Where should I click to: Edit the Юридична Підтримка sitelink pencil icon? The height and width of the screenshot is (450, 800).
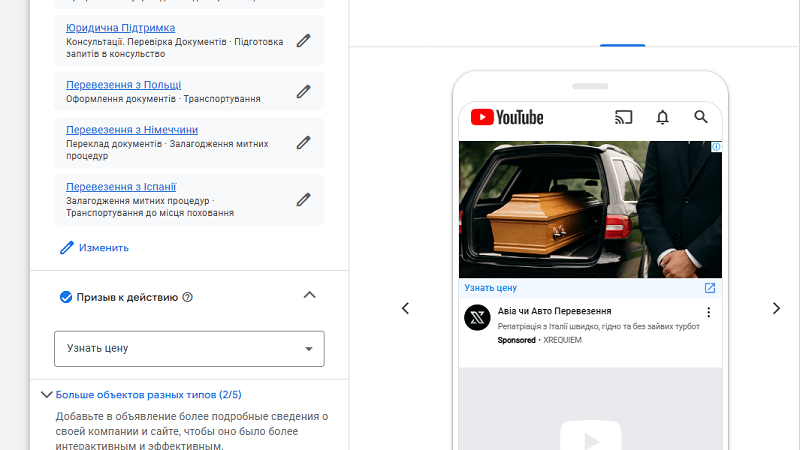(304, 40)
